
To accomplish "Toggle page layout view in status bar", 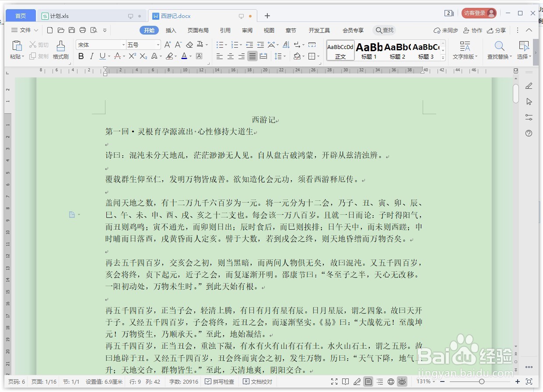I will [368, 381].
